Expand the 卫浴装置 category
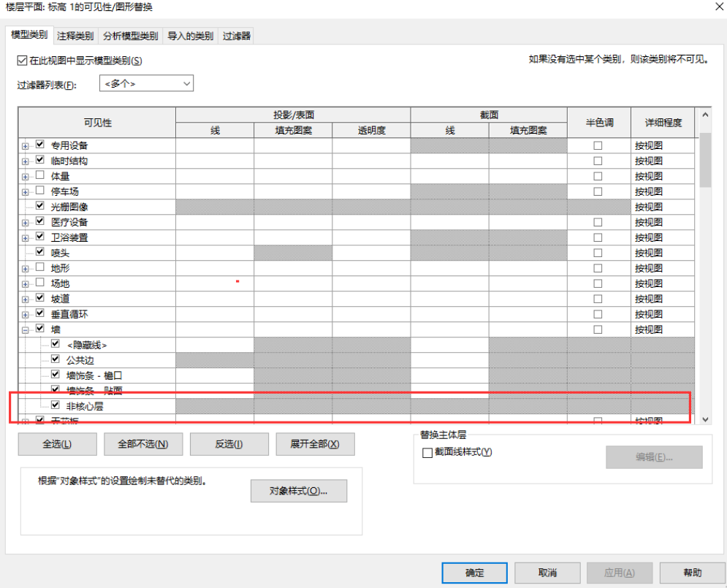Image resolution: width=727 pixels, height=588 pixels. [25, 238]
